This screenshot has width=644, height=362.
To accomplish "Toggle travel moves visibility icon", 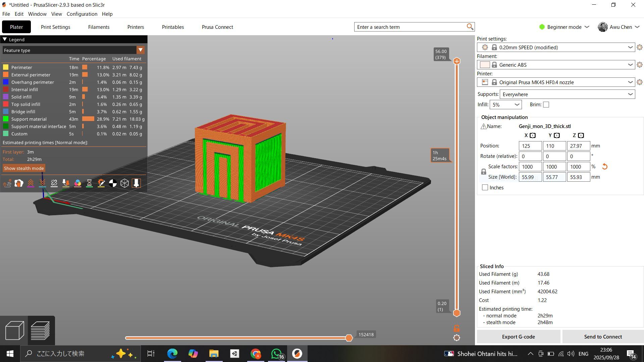I will [7, 183].
